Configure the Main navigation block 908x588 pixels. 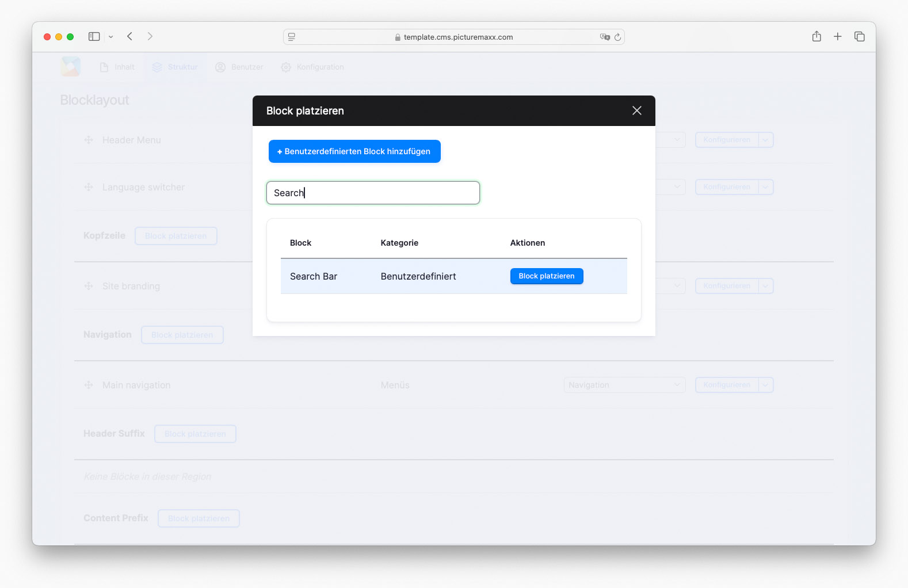727,385
